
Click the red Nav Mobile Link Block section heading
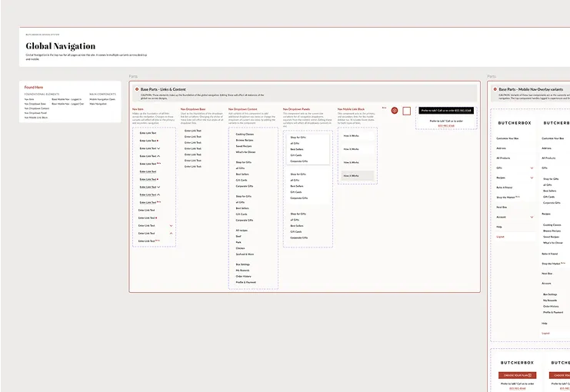[351, 109]
